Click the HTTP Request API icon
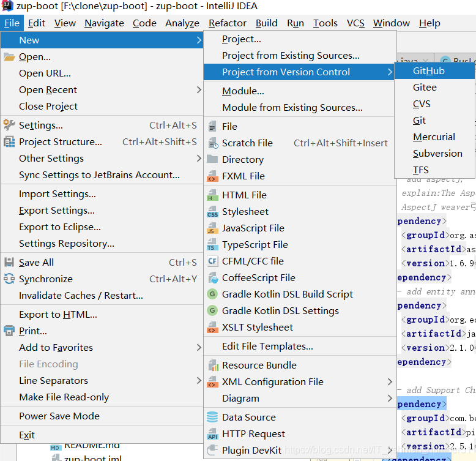The height and width of the screenshot is (461, 476). pyautogui.click(x=212, y=433)
